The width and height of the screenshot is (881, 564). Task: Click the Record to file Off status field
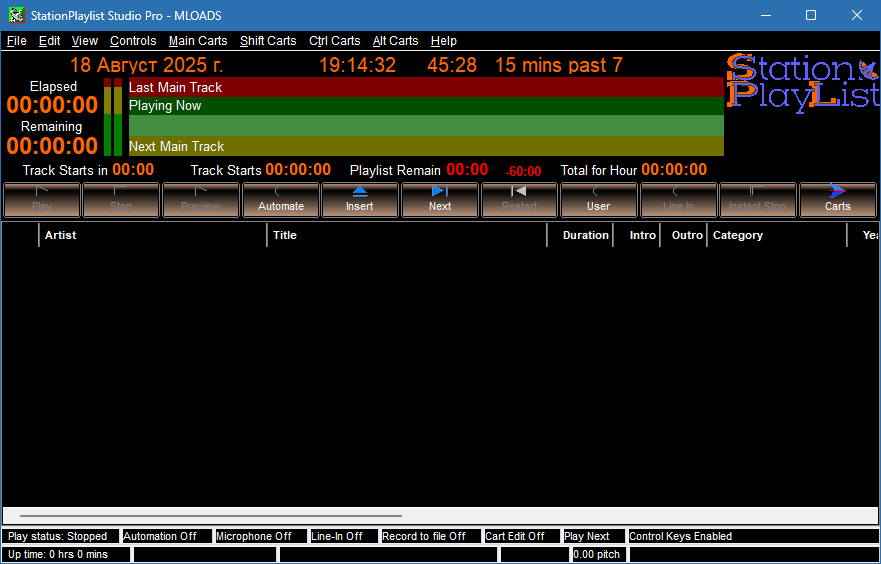click(x=430, y=536)
